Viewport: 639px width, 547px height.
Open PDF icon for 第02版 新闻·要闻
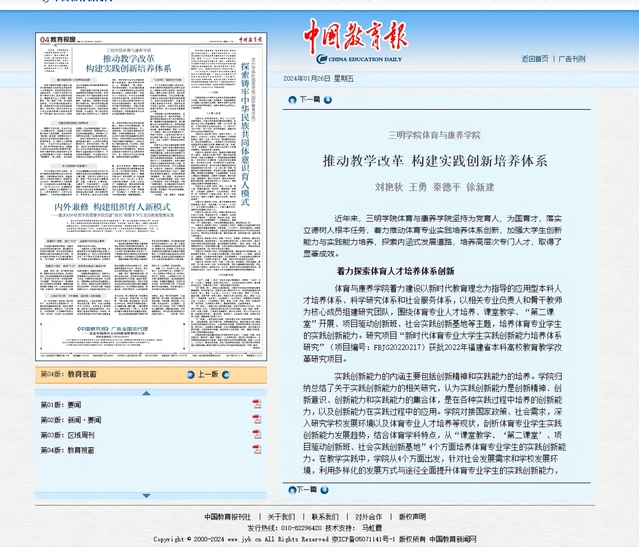(256, 419)
